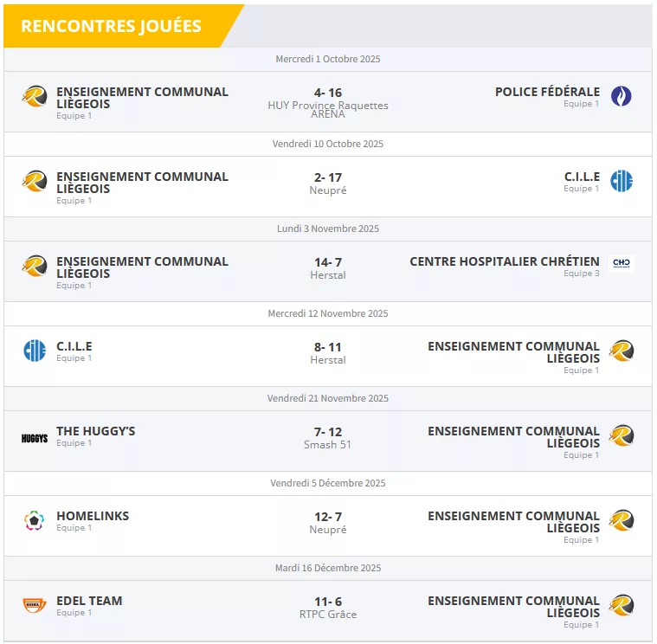The image size is (657, 644).
Task: Click the Homelinks team logo
Action: (35, 521)
